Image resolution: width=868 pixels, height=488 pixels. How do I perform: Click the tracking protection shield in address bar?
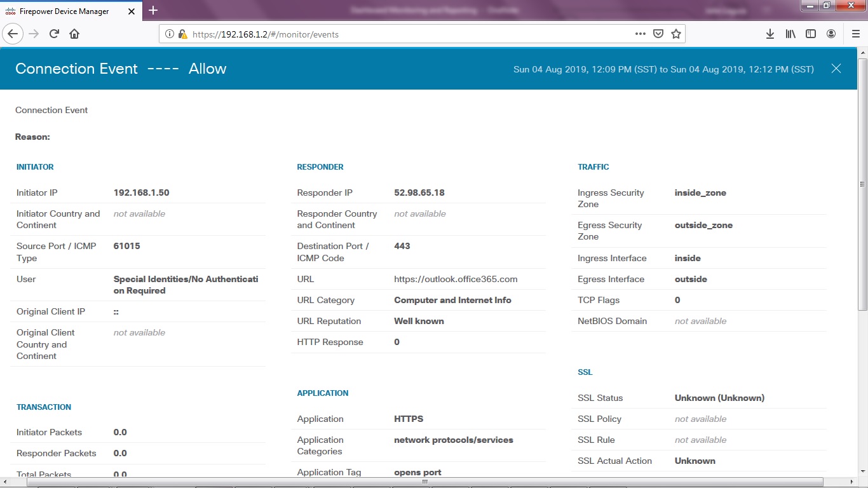[x=658, y=34]
